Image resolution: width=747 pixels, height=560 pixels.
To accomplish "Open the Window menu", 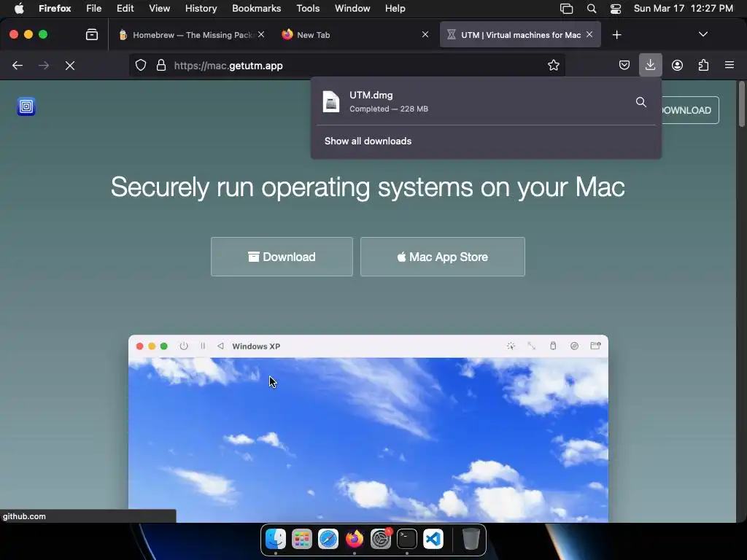I will tap(352, 9).
